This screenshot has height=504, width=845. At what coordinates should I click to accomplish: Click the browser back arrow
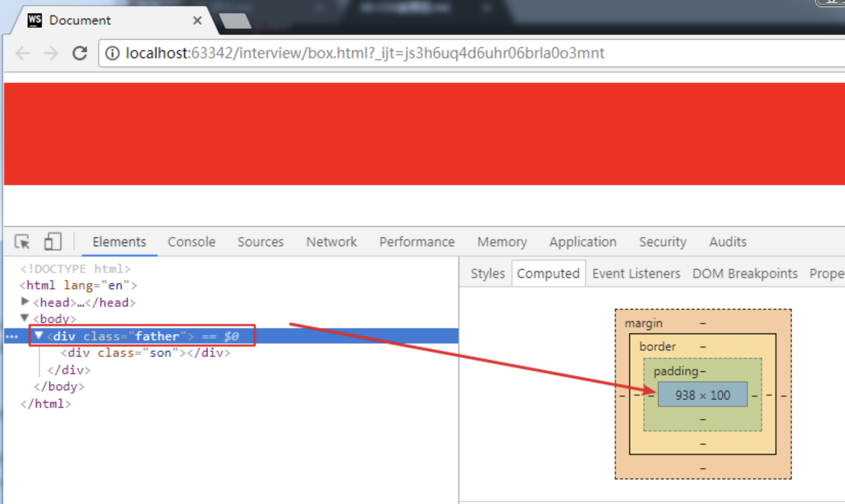pyautogui.click(x=23, y=53)
